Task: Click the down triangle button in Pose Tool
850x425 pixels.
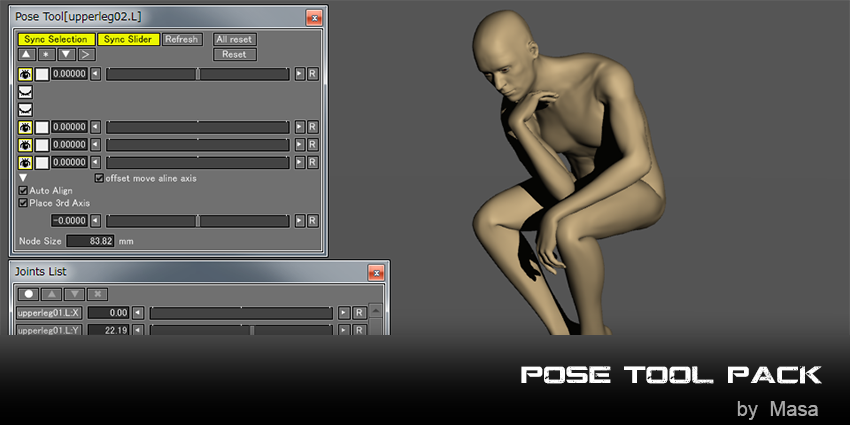Action: [67, 54]
